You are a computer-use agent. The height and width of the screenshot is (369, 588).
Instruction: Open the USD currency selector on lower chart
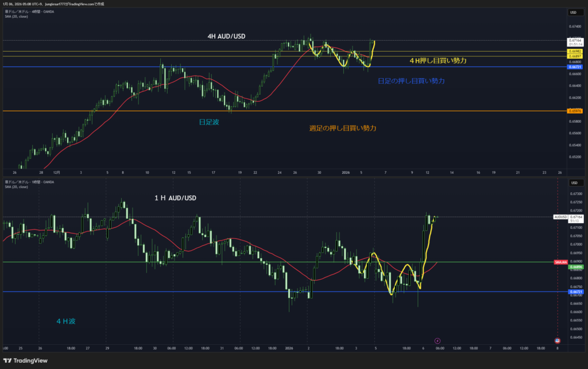(573, 182)
